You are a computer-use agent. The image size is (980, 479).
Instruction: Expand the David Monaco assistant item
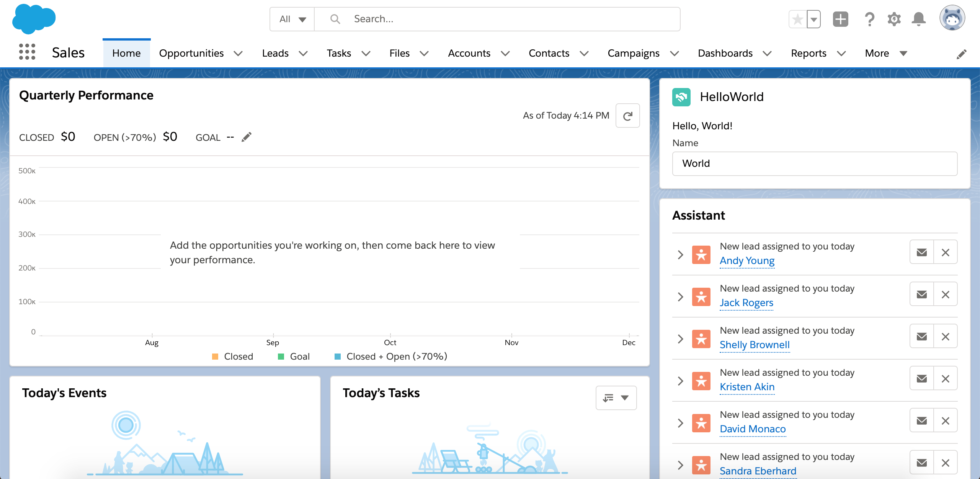click(680, 423)
